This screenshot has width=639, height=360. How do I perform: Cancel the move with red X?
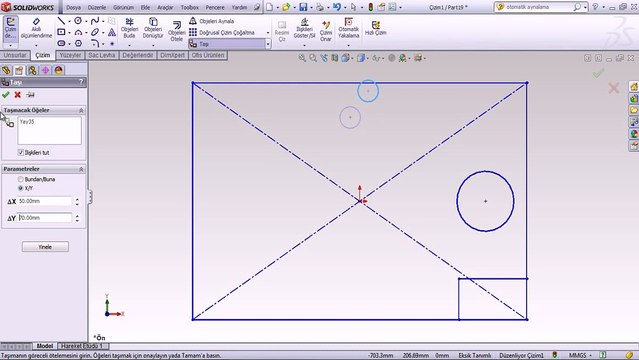tap(18, 95)
